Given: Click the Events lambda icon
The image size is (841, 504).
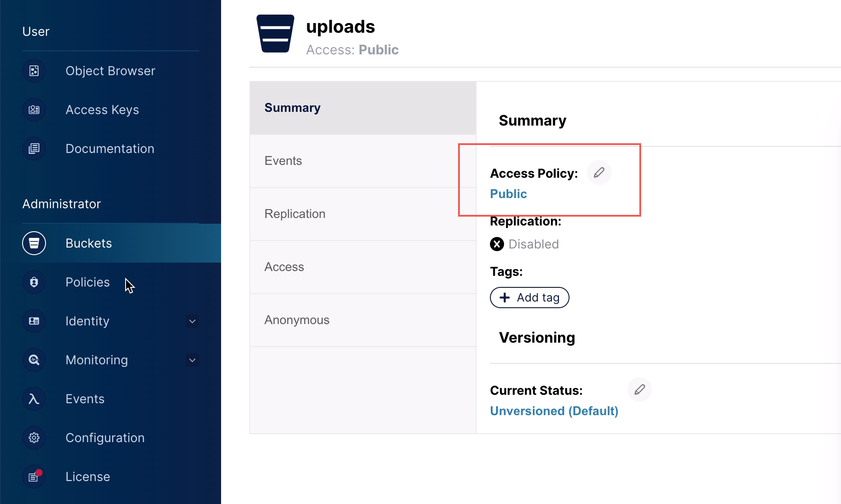Looking at the screenshot, I should point(34,399).
